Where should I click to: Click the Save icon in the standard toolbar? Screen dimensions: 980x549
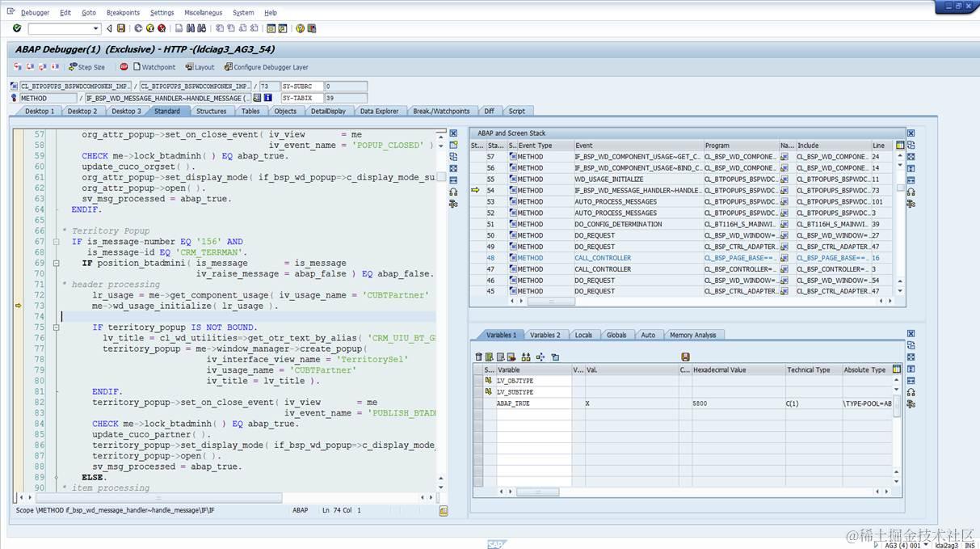(121, 28)
